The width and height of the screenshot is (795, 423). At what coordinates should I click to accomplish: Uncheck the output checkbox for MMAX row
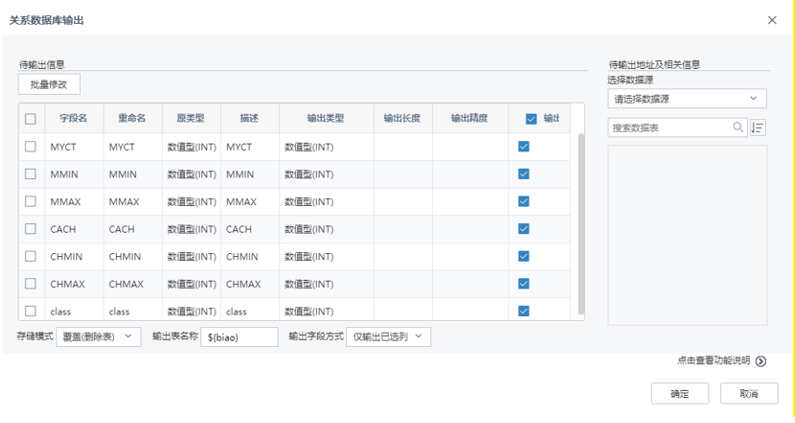524,201
